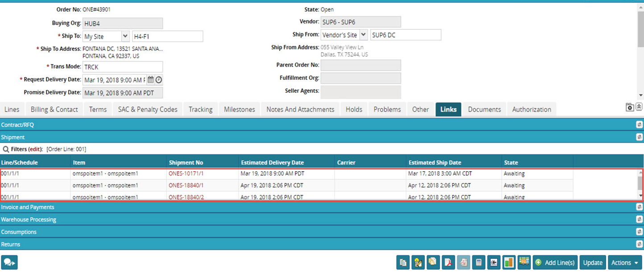Sort by Estimated Delivery Date column header
Viewport: 644px width, 272px height.
272,163
